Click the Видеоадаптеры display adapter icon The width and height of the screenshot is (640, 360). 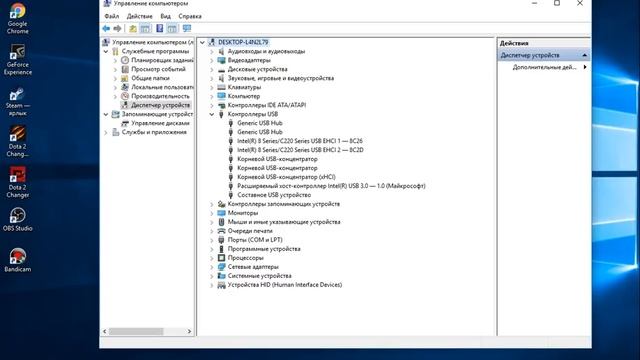[221, 60]
